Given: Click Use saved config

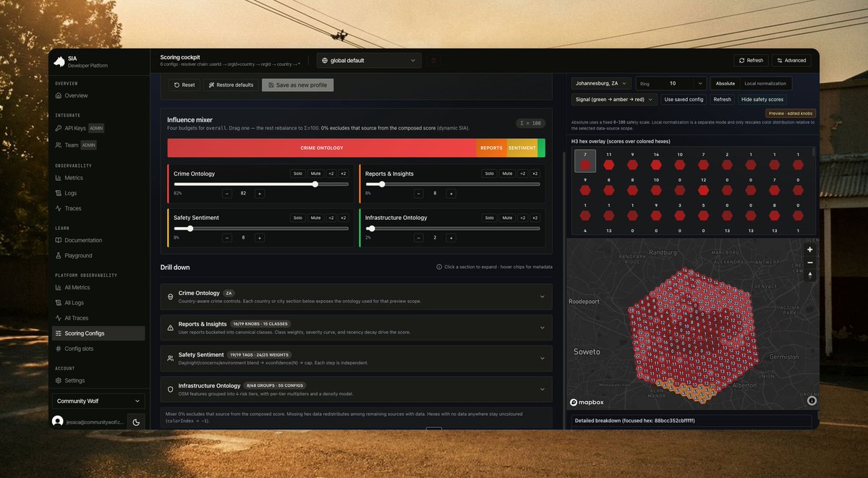Looking at the screenshot, I should (x=684, y=99).
